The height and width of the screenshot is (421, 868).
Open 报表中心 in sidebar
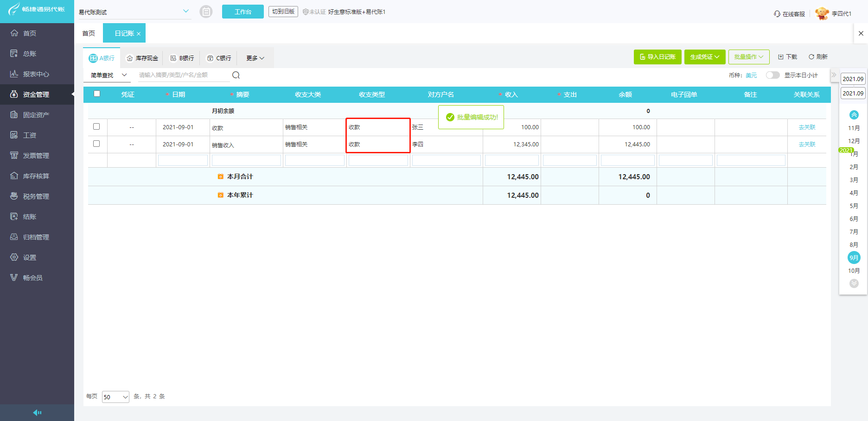tap(37, 74)
